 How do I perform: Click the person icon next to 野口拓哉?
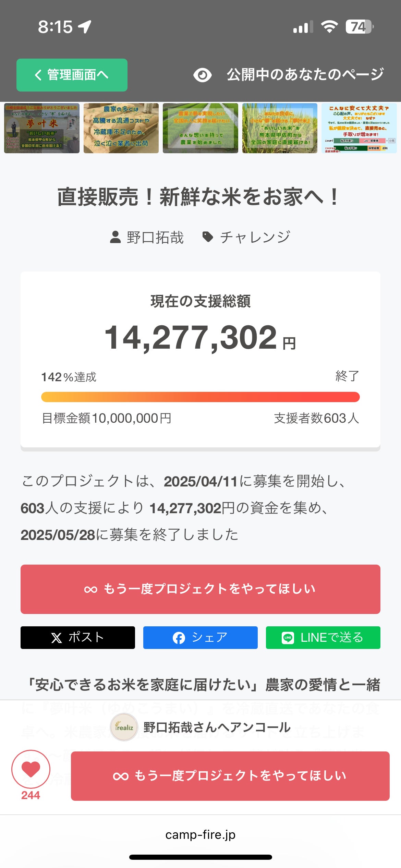tap(116, 237)
